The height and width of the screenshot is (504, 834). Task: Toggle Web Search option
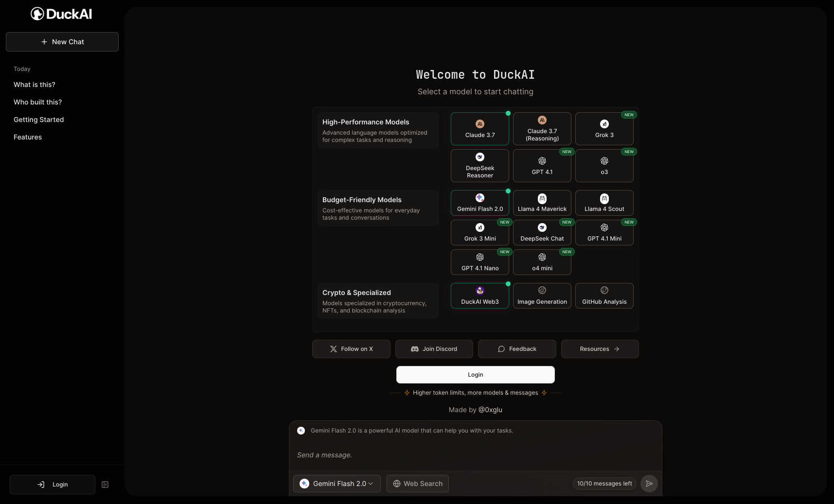418,484
